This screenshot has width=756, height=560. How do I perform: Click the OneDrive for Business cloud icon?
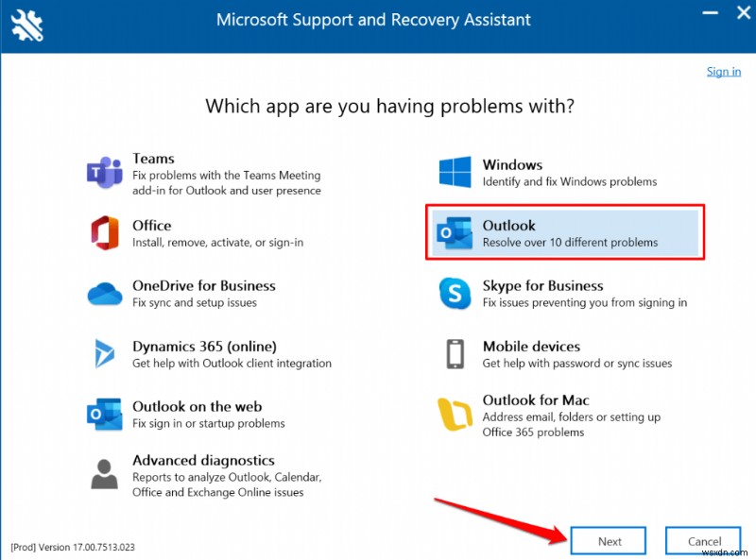104,294
